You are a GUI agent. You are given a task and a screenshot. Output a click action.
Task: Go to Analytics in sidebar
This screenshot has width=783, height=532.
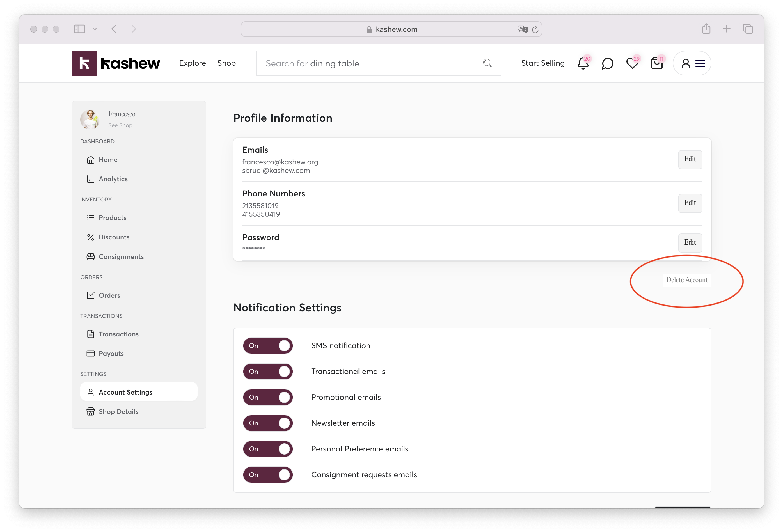click(x=113, y=179)
